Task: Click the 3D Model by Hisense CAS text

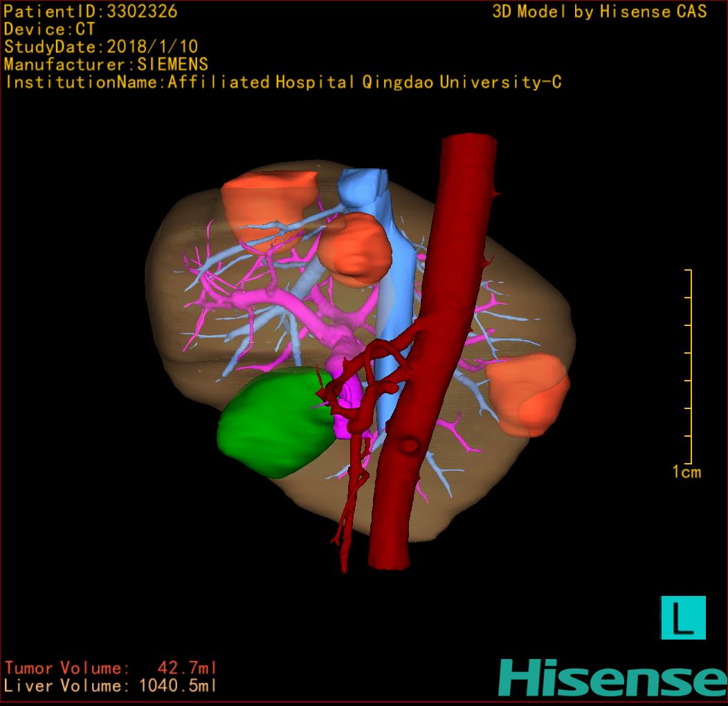Action: point(599,12)
